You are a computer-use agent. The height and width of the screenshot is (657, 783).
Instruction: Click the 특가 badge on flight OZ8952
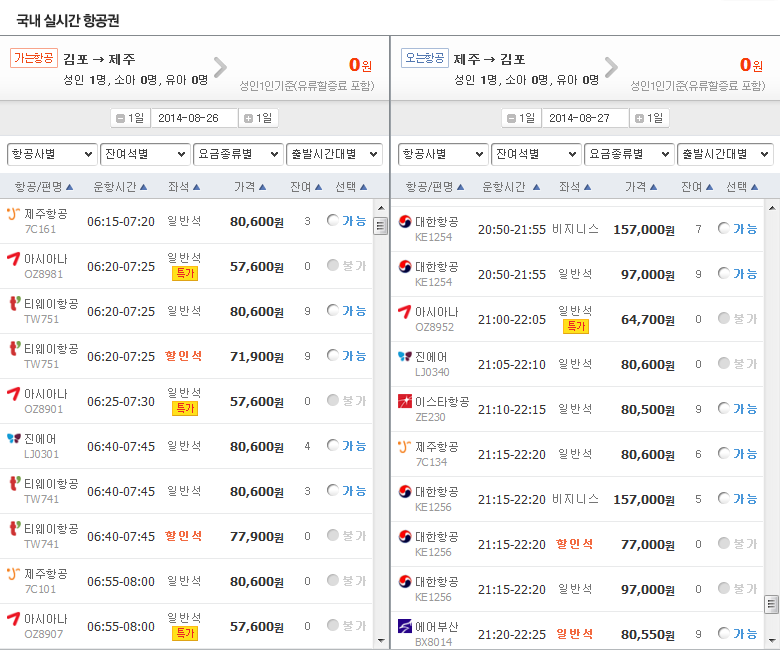[576, 327]
